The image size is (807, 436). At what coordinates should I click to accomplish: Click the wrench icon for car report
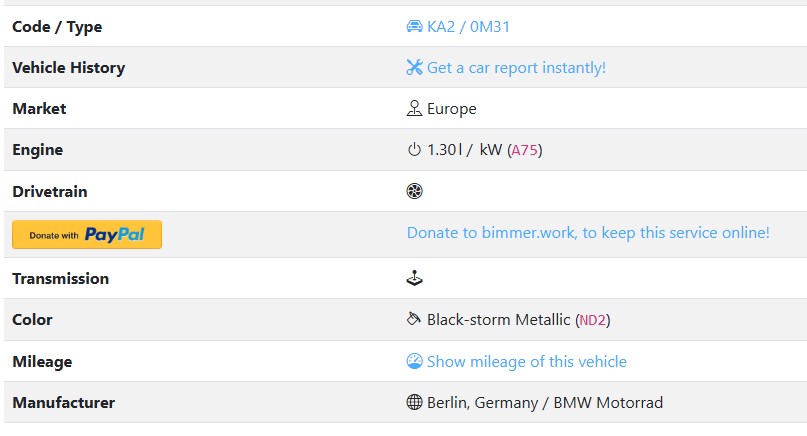(415, 68)
